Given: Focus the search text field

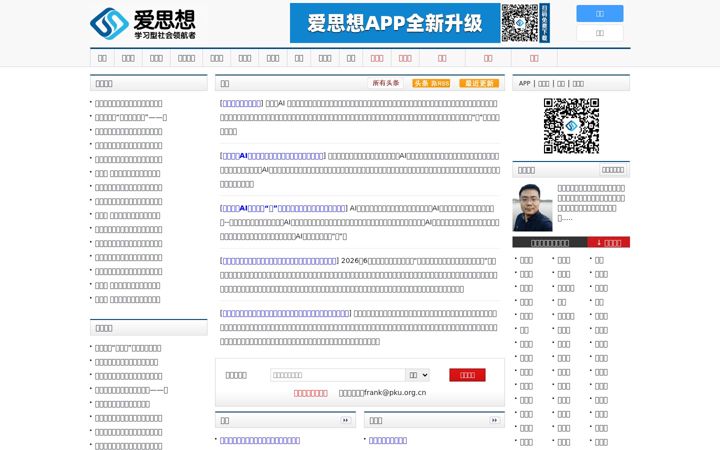Looking at the screenshot, I should [338, 375].
